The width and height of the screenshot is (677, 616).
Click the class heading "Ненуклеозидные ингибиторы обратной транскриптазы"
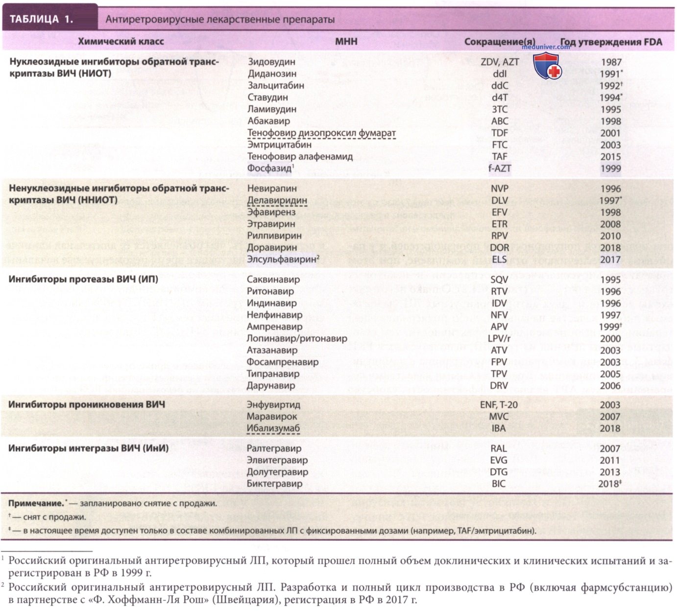click(119, 194)
